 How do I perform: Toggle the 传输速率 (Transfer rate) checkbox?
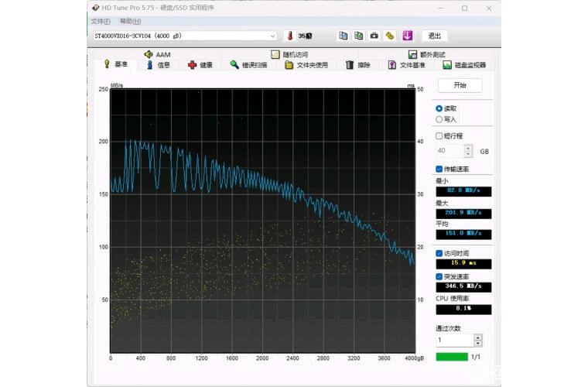[439, 169]
